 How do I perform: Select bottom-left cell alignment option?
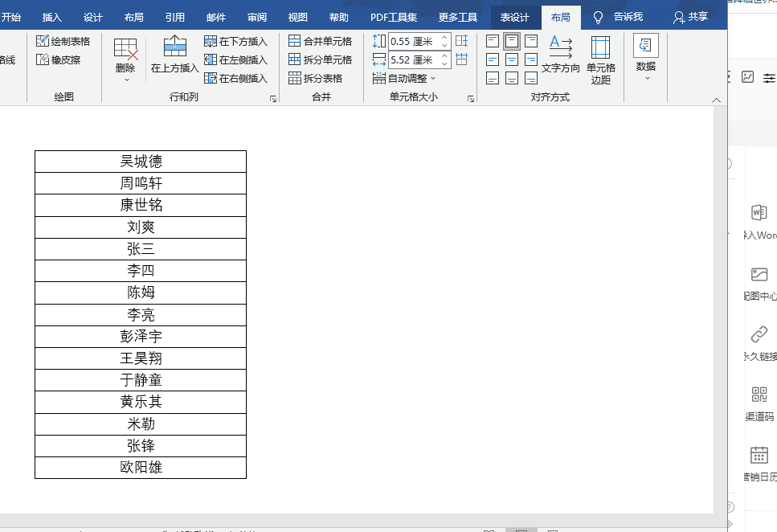491,78
